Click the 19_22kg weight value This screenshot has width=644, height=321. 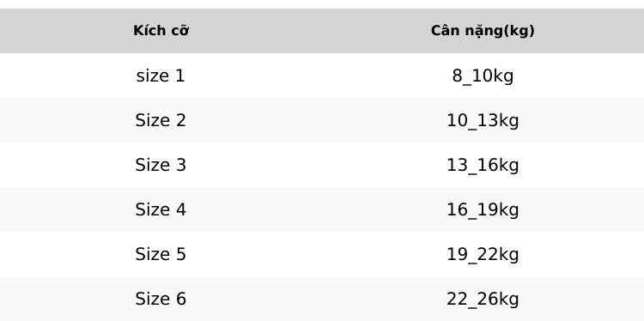pyautogui.click(x=483, y=255)
